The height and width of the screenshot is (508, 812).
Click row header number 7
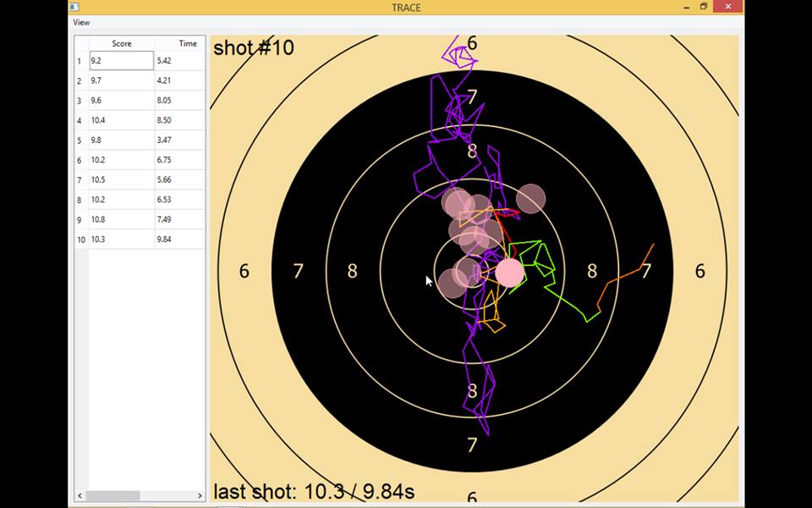[80, 179]
